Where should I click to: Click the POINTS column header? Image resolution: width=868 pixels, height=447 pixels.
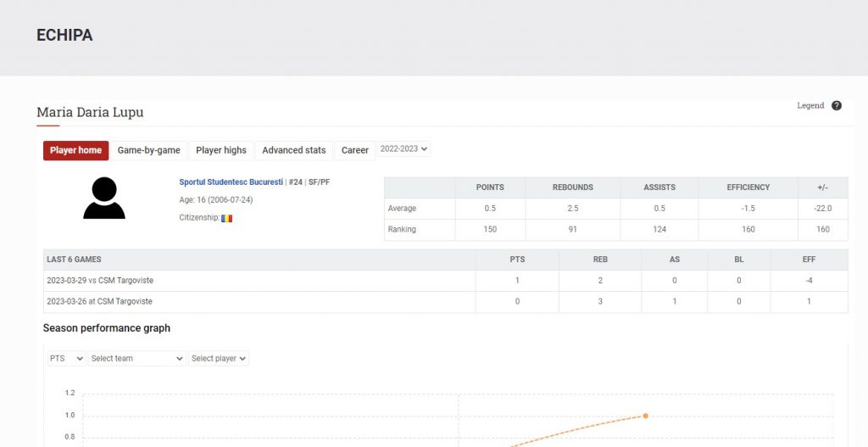(x=490, y=187)
